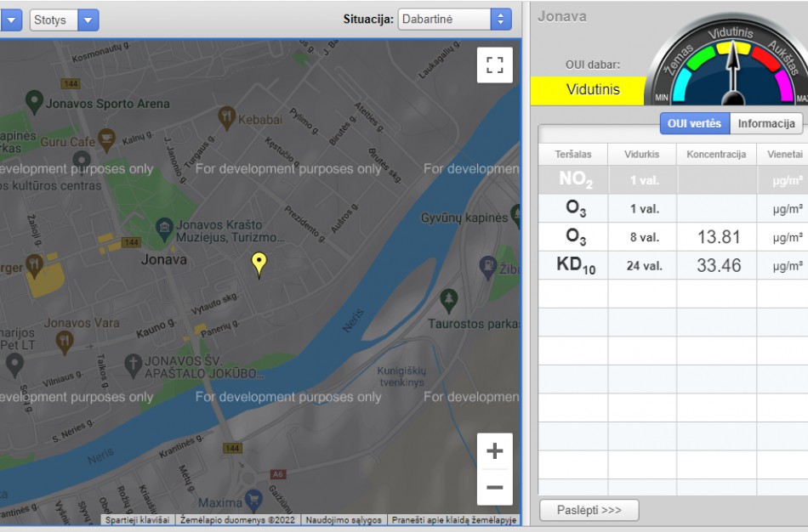The width and height of the screenshot is (808, 532).
Task: Switch to the OUI vertės tab
Action: (694, 124)
